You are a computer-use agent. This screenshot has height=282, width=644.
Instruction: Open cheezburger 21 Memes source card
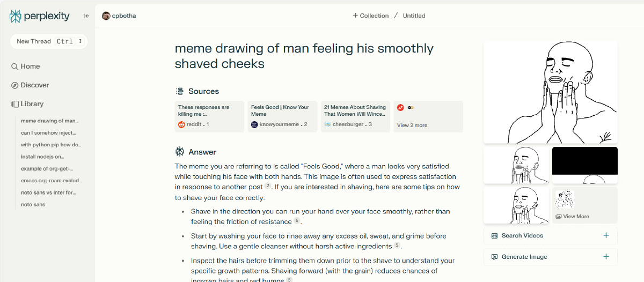point(355,116)
